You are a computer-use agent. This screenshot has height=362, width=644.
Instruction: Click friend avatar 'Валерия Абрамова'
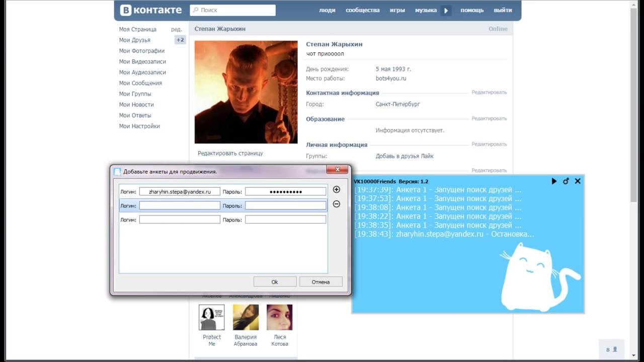click(246, 317)
